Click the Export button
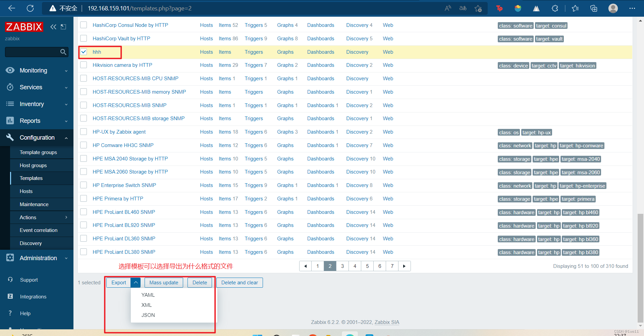Image resolution: width=644 pixels, height=336 pixels. pyautogui.click(x=119, y=283)
